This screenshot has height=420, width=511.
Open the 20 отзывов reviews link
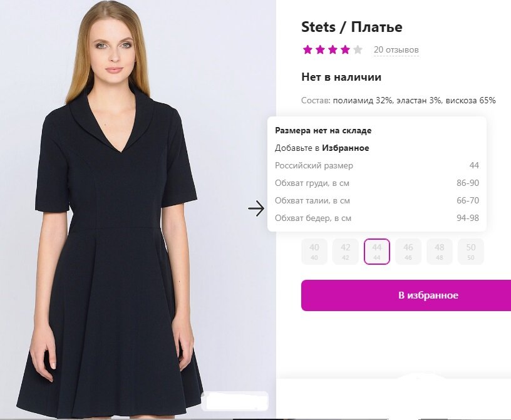click(396, 50)
